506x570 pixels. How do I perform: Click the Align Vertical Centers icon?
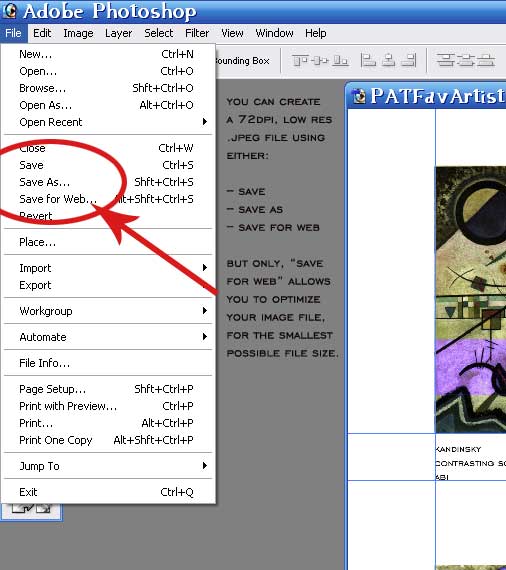point(320,60)
